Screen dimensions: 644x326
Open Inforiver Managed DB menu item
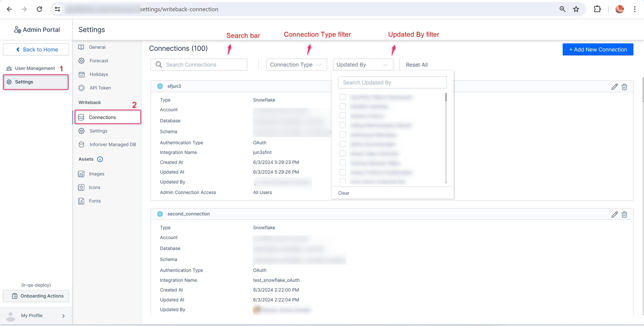[112, 144]
